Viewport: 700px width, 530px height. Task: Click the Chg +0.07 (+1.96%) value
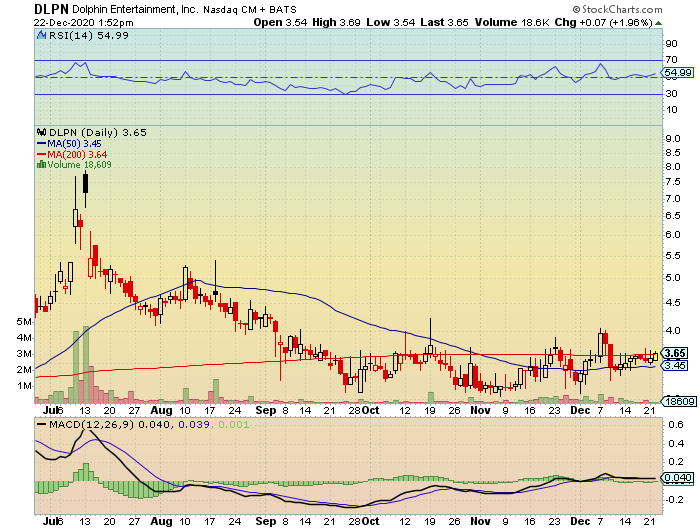pos(603,22)
